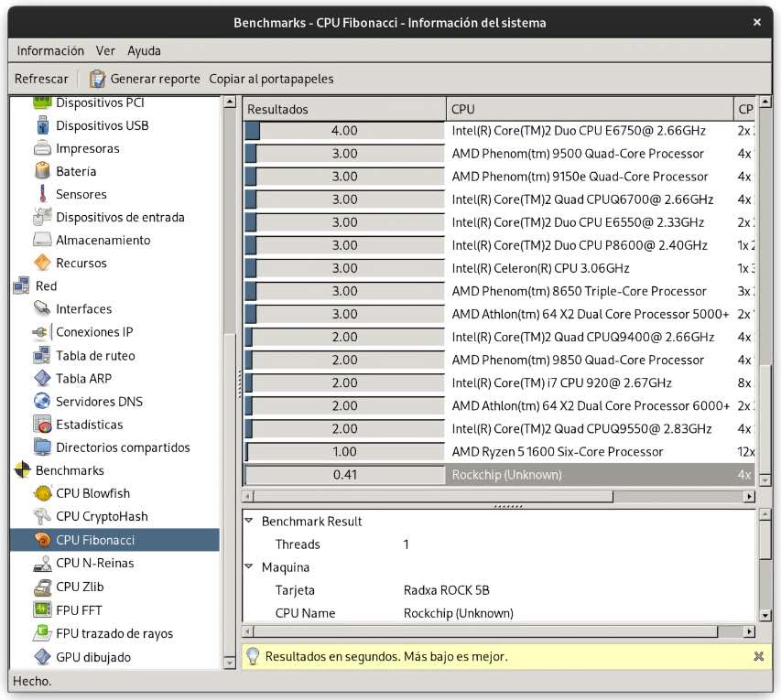Click the details pane scroll down arrow
Image resolution: width=781 pixels, height=700 pixels.
pos(765,616)
